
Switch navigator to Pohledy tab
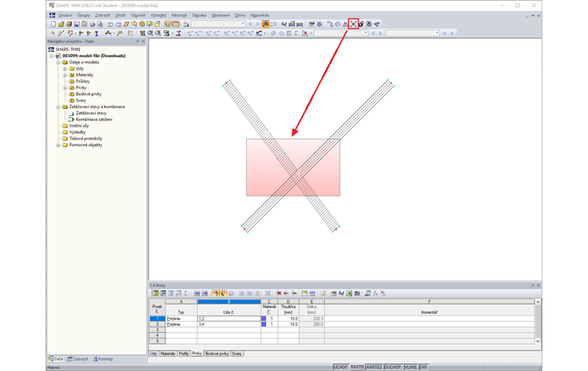coord(103,359)
